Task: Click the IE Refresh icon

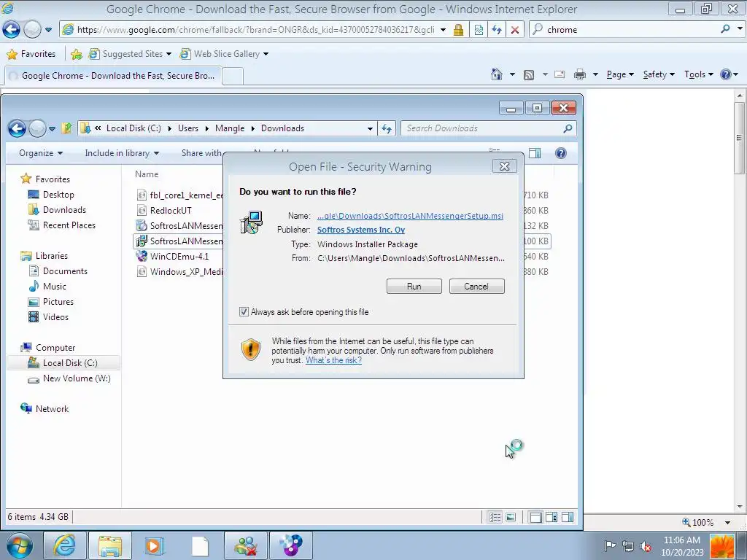Action: 497,29
